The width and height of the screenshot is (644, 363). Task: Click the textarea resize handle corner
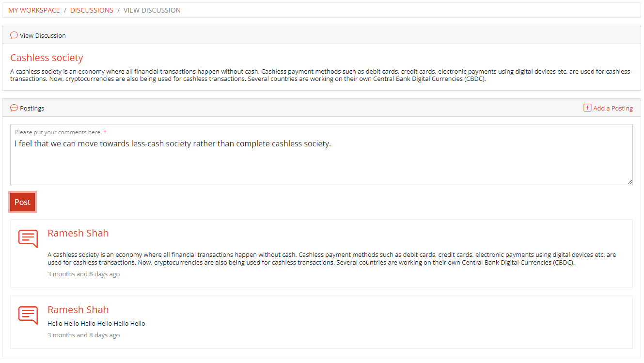tap(630, 182)
